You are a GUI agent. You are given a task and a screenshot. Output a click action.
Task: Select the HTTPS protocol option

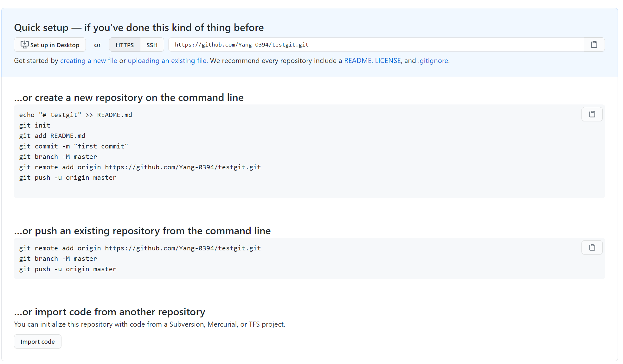click(125, 45)
